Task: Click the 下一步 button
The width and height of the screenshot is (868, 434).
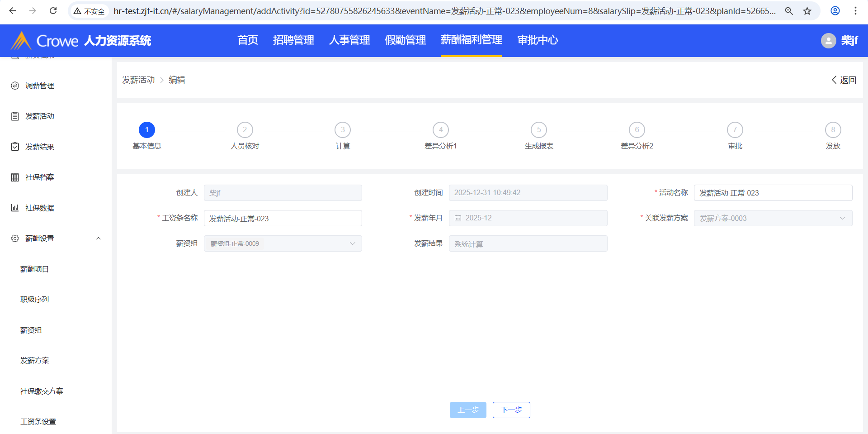Action: [x=511, y=410]
